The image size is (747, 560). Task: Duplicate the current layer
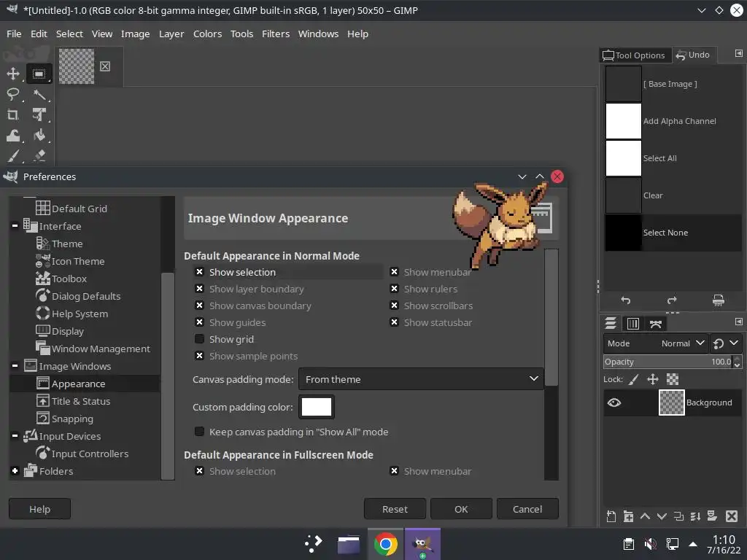click(x=679, y=516)
